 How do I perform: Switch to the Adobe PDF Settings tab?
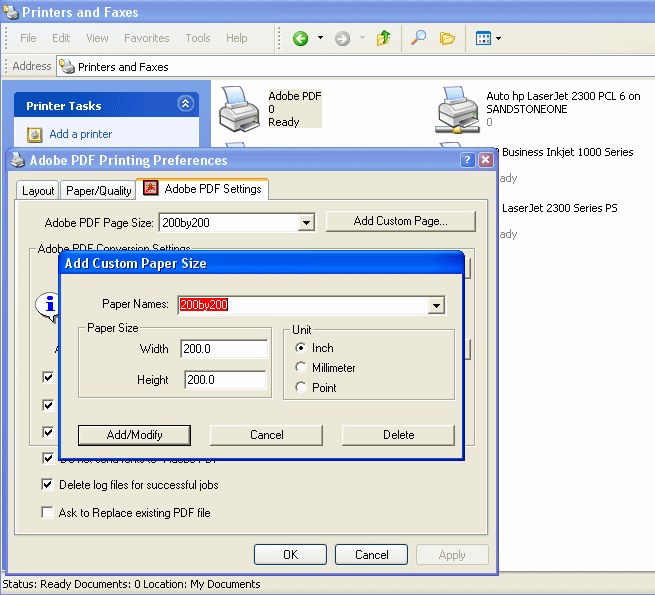(203, 189)
